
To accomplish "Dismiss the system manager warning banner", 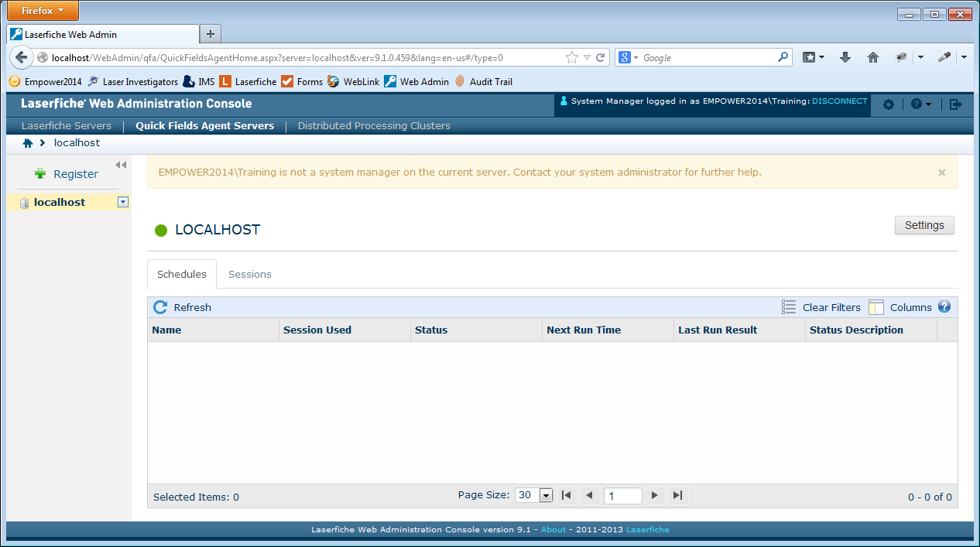I will tap(942, 173).
